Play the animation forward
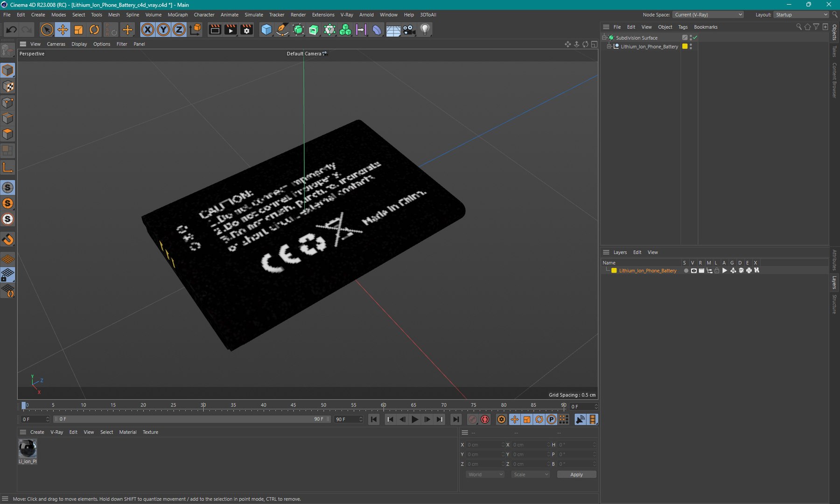This screenshot has width=840, height=504. click(x=414, y=420)
